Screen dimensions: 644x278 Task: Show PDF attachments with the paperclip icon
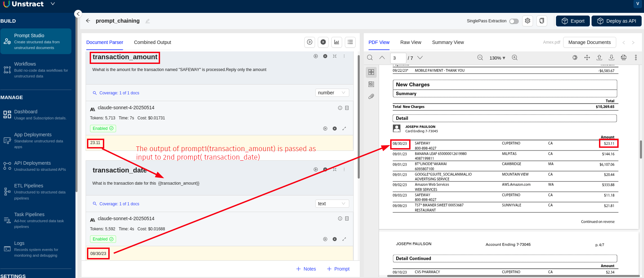point(371,96)
